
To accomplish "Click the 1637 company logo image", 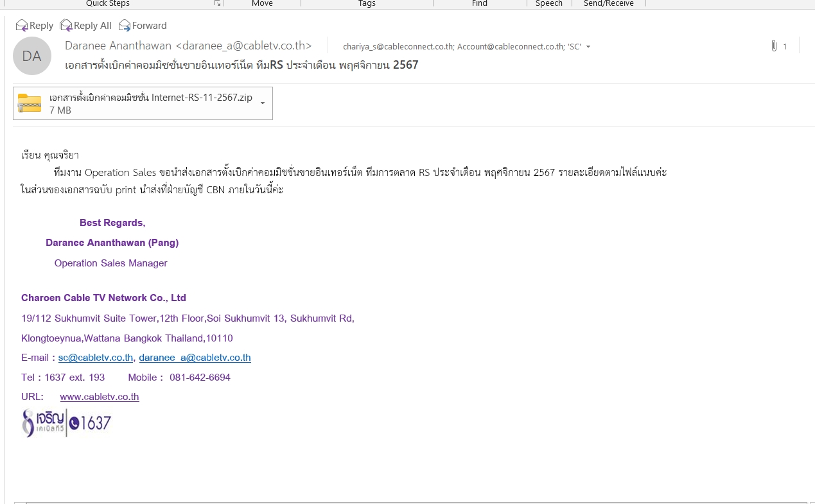I will (x=67, y=423).
